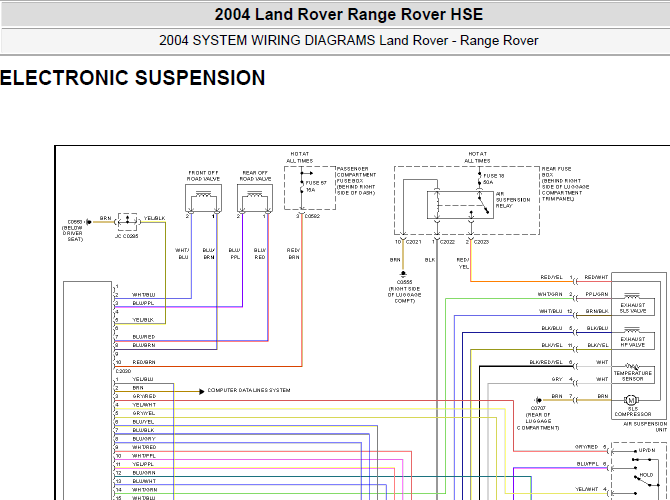The image size is (670, 500).
Task: Click wire label "PPL/GRN" at air suspension unit
Action: click(x=597, y=294)
